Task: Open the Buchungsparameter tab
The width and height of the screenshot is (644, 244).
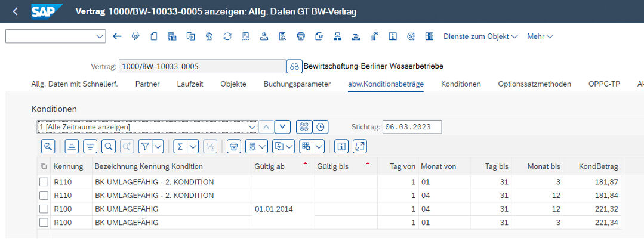Action: click(297, 84)
